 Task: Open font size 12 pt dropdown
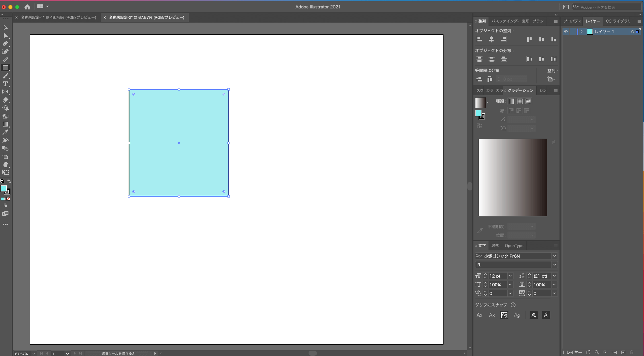pyautogui.click(x=510, y=276)
